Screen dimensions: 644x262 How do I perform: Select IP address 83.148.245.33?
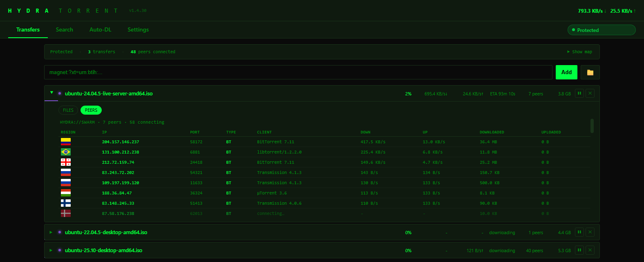(x=118, y=203)
